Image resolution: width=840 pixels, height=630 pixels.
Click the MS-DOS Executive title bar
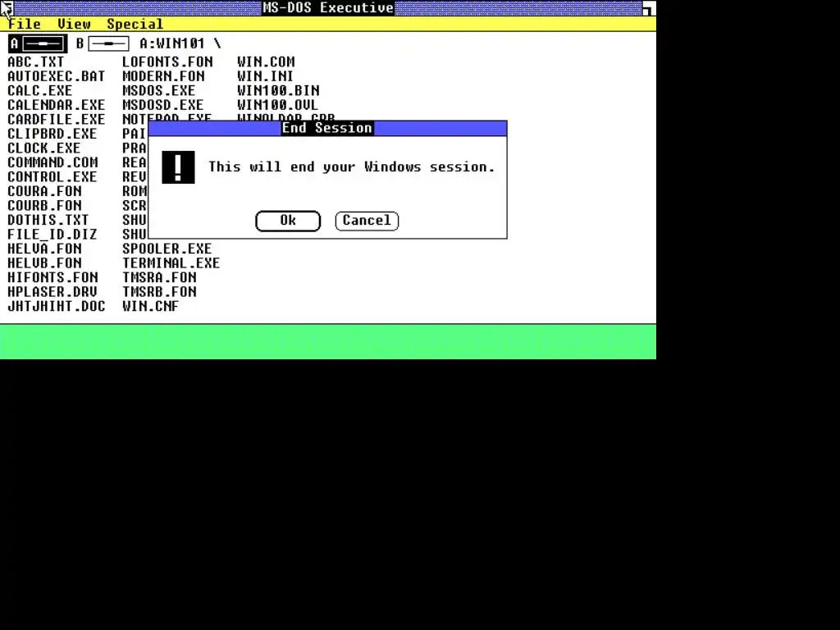point(328,7)
